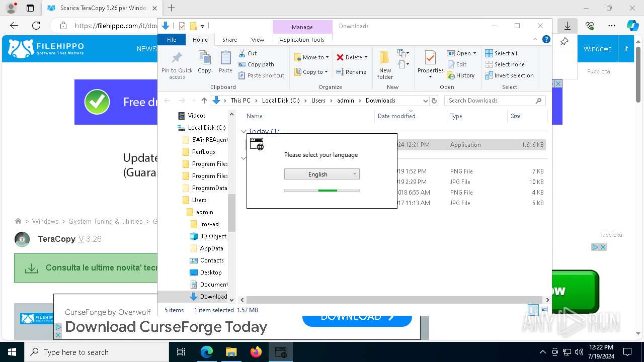Viewport: 644px width, 362px height.
Task: Open a new Edge tab
Action: coord(172,8)
